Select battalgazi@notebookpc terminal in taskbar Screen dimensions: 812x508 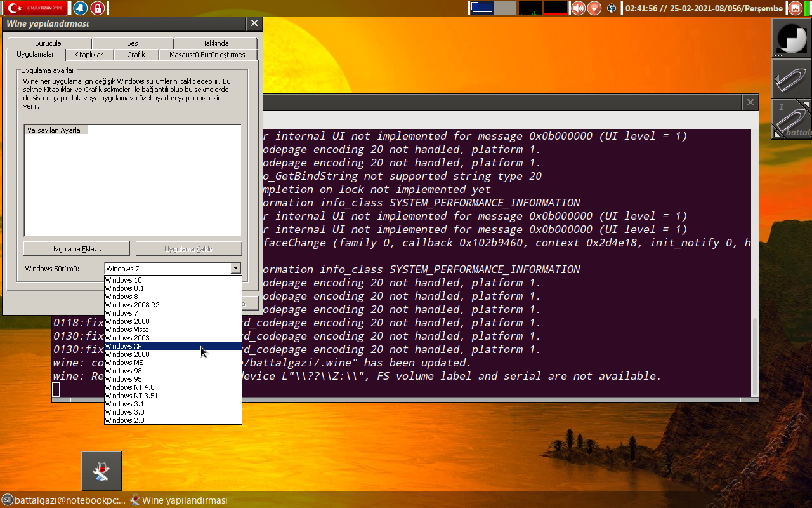[x=63, y=500]
